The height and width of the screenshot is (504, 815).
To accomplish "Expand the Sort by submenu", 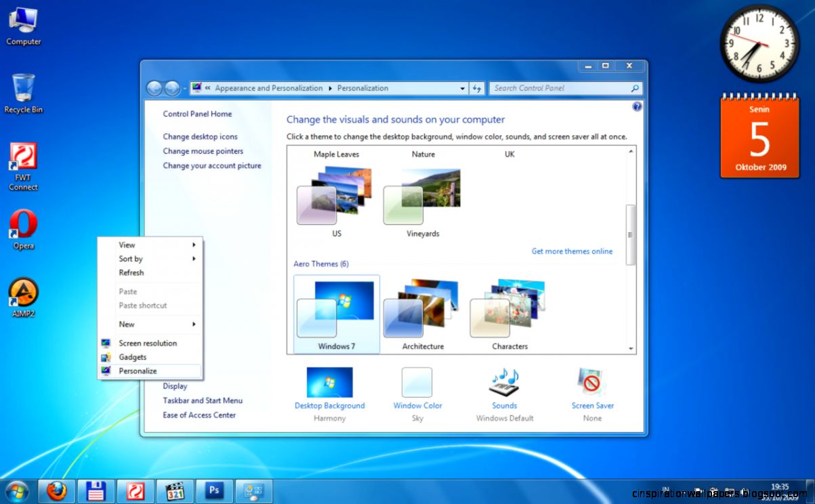I will [x=150, y=259].
